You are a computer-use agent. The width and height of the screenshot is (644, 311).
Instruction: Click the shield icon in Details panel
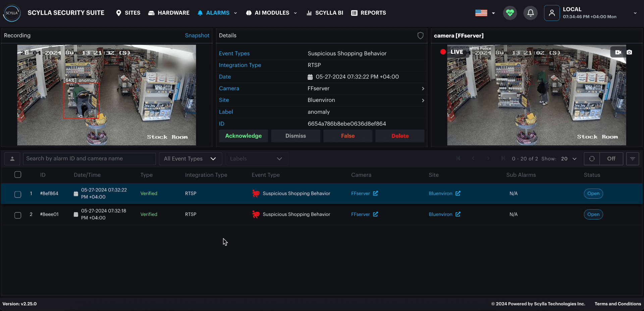[x=420, y=36]
